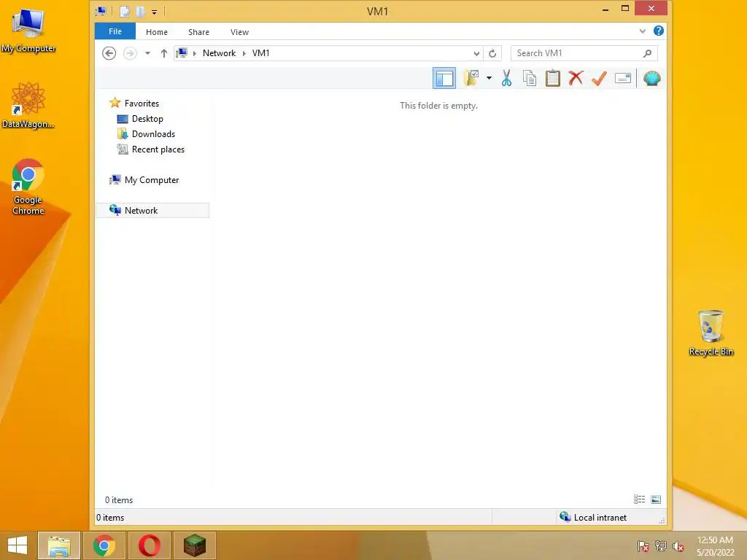Select Network in the navigation pane
The width and height of the screenshot is (747, 560).
point(152,211)
